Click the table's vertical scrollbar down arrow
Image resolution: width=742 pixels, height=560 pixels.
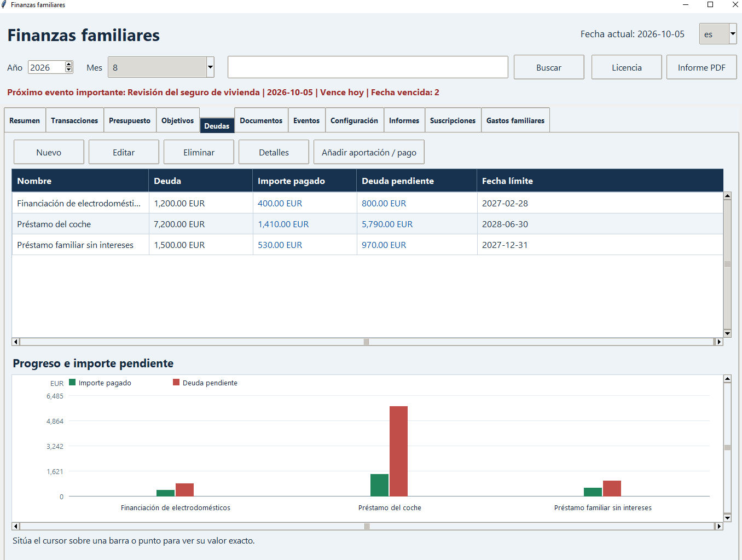click(727, 333)
